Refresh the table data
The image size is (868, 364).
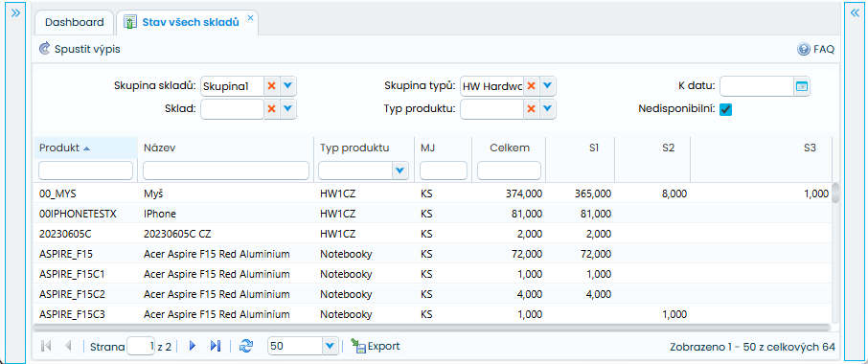click(x=246, y=347)
